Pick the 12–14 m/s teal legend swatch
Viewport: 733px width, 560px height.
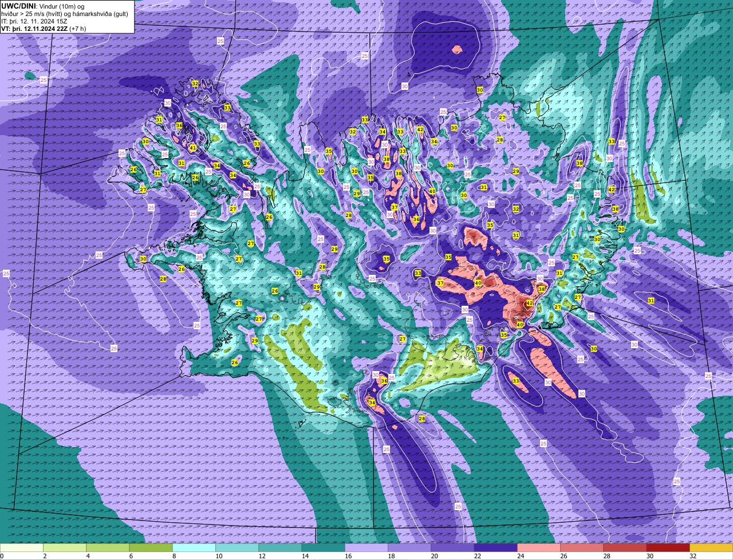pos(281,548)
